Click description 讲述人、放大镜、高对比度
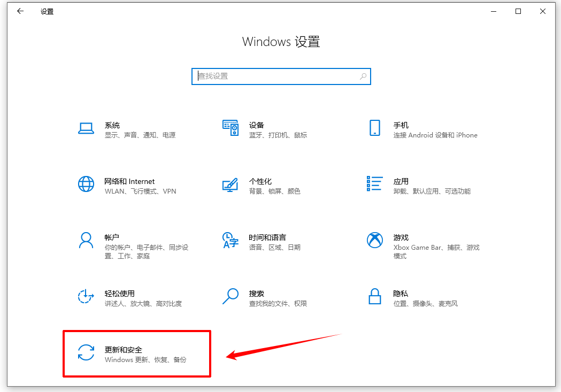 pyautogui.click(x=143, y=304)
